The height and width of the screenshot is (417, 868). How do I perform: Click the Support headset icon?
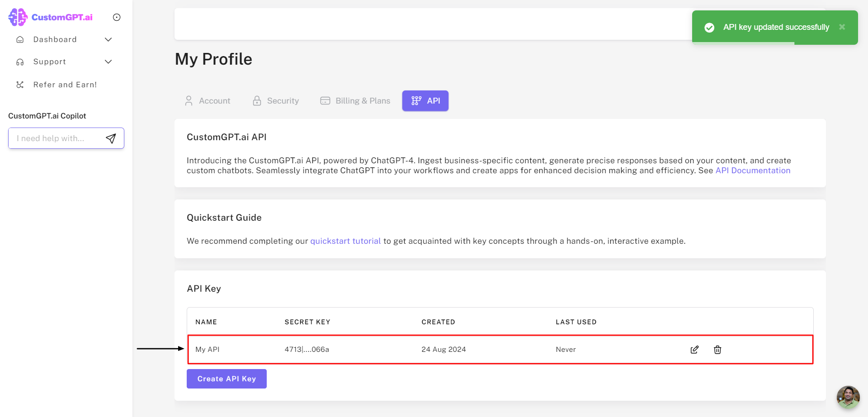pyautogui.click(x=20, y=62)
